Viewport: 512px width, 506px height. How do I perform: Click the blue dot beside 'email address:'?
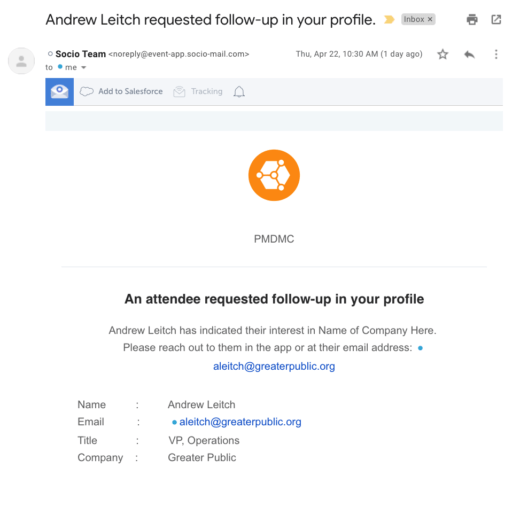pos(420,348)
